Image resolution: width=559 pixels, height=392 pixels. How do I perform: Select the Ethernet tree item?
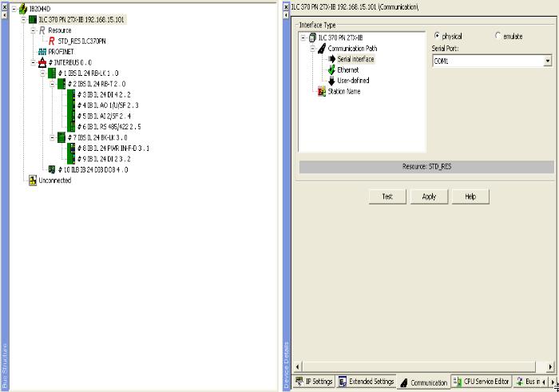click(x=348, y=69)
